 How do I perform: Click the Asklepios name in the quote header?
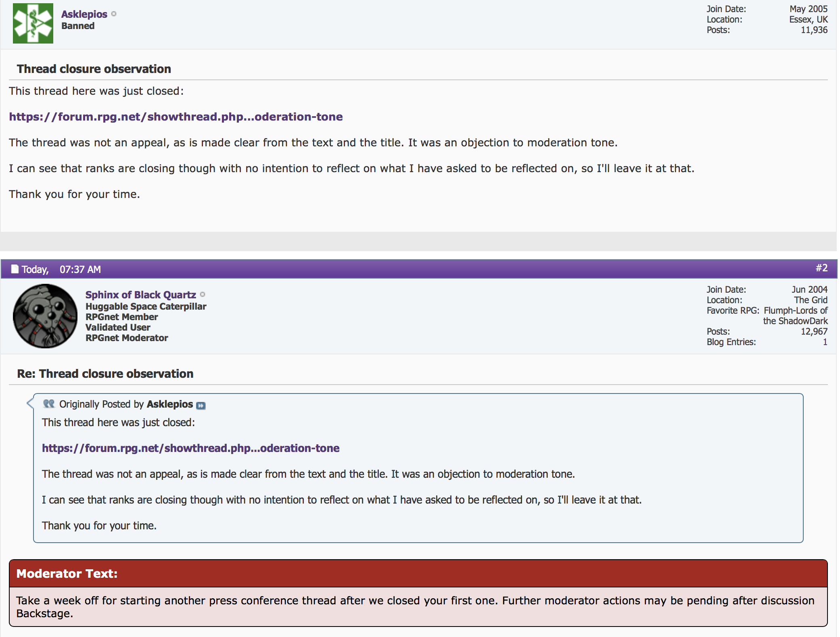170,404
